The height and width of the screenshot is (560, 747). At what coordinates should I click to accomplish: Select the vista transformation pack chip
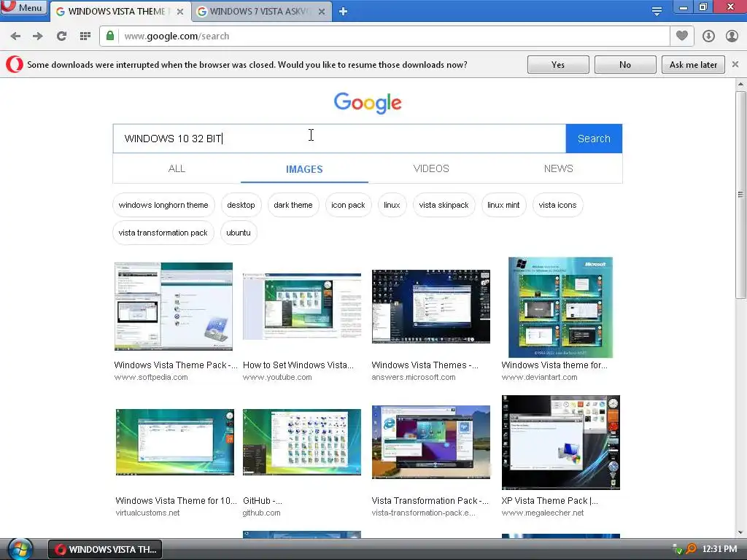(163, 233)
